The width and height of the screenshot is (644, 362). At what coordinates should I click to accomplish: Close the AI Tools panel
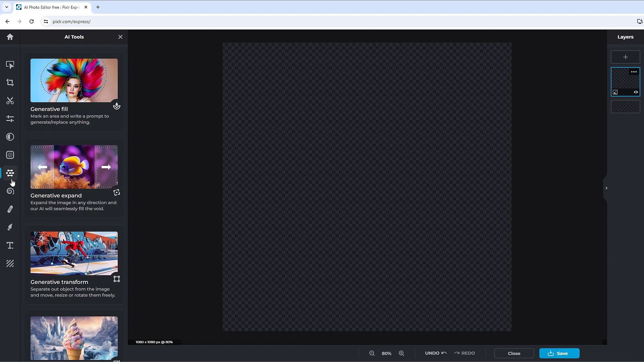point(120,37)
